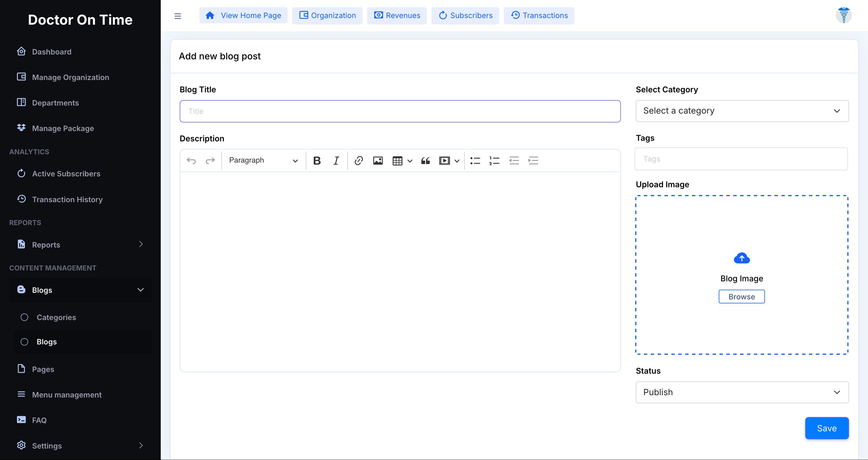Click the Organization top button
This screenshot has height=460, width=868.
tap(327, 15)
